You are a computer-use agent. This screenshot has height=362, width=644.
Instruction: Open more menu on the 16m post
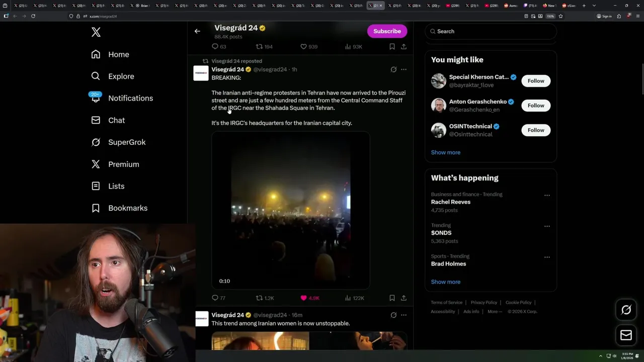(x=404, y=315)
